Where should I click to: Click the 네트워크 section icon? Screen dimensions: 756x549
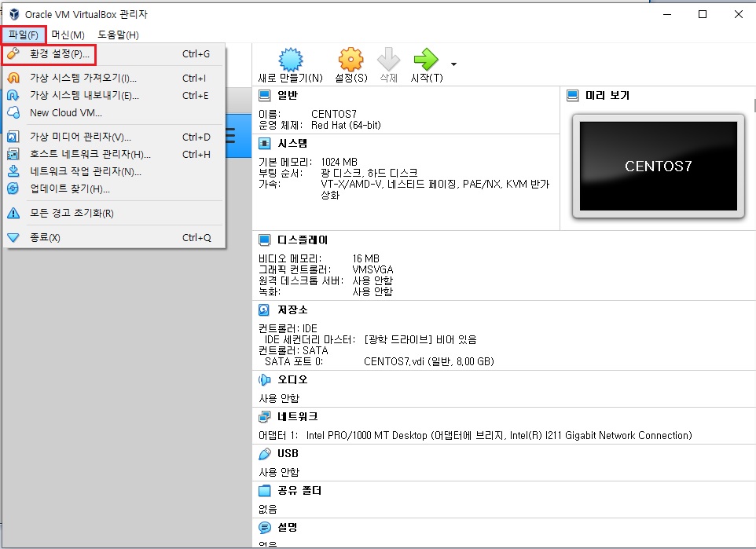265,416
